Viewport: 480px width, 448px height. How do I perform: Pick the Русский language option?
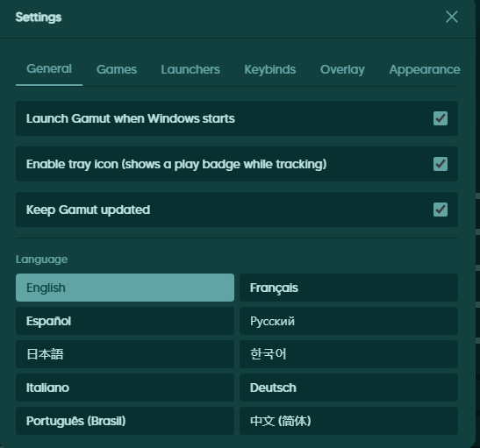348,321
